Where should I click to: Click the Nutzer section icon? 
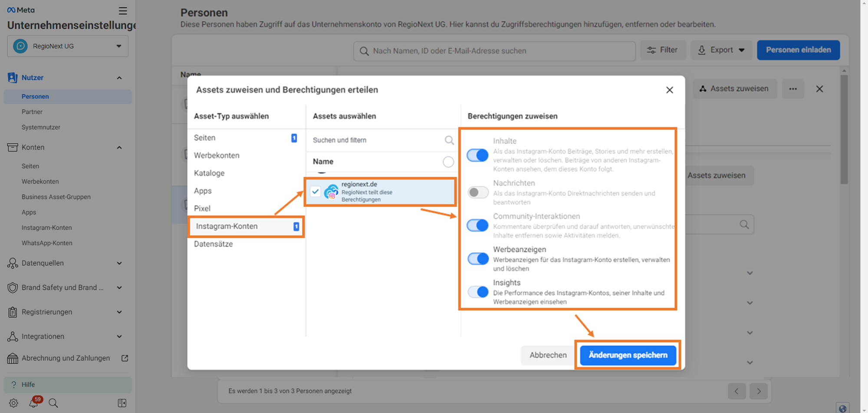click(13, 78)
